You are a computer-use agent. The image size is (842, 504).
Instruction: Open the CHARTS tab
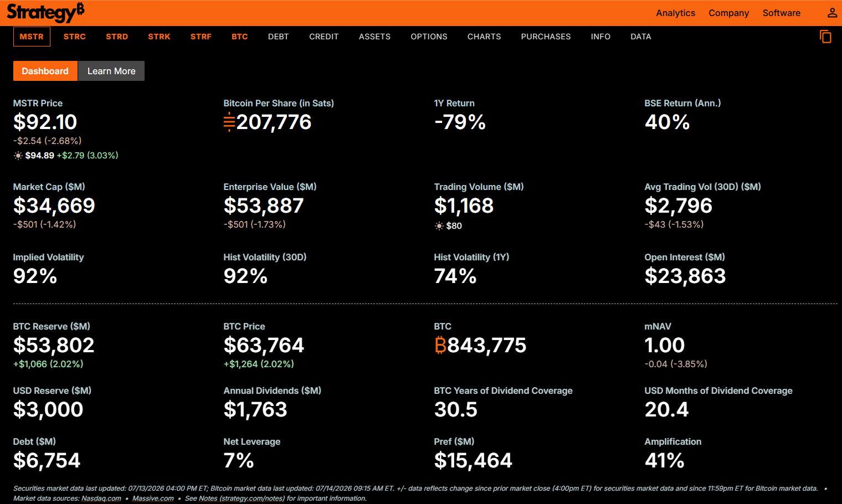pyautogui.click(x=484, y=37)
